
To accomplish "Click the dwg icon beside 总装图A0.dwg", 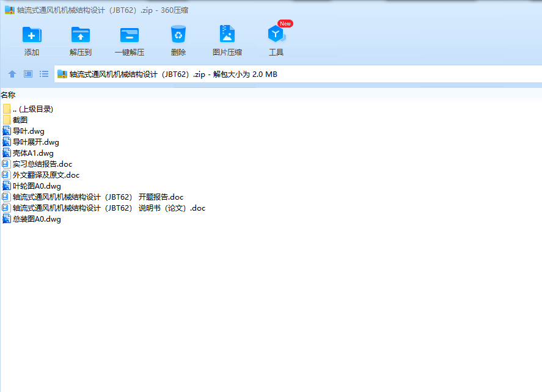I will click(7, 219).
